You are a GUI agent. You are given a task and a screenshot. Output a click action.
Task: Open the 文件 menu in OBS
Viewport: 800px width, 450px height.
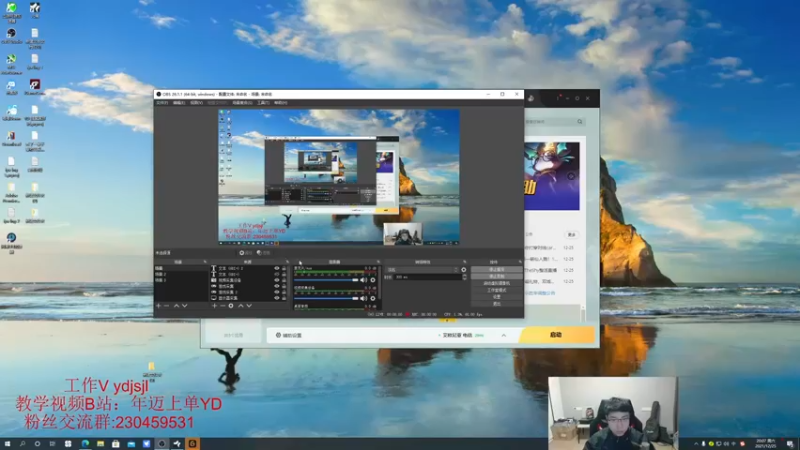point(162,103)
